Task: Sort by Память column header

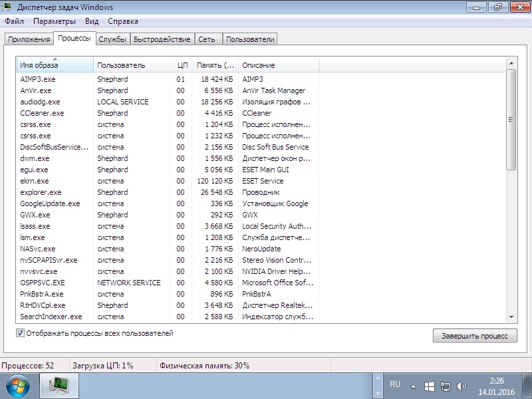Action: coord(215,65)
